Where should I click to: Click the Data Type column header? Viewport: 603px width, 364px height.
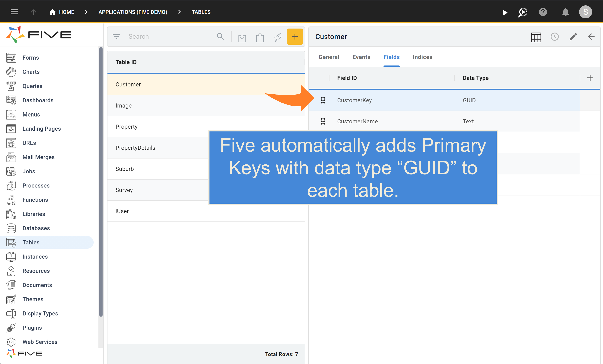(x=475, y=78)
